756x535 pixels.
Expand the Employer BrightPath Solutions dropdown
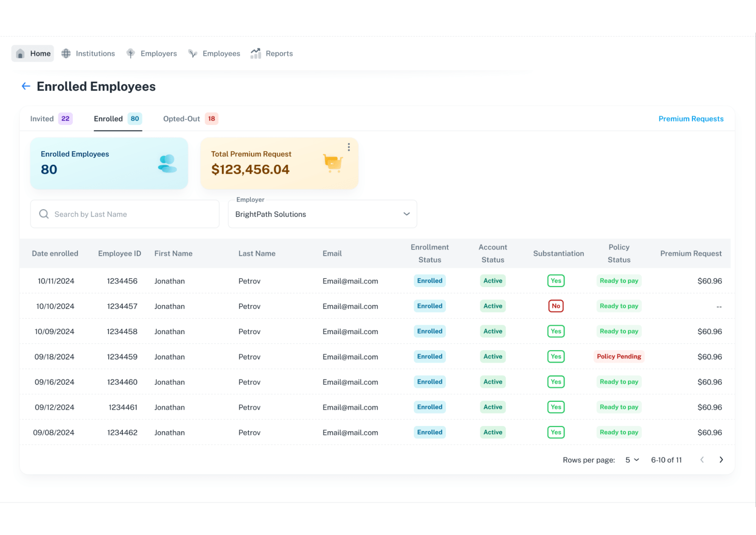pos(322,214)
